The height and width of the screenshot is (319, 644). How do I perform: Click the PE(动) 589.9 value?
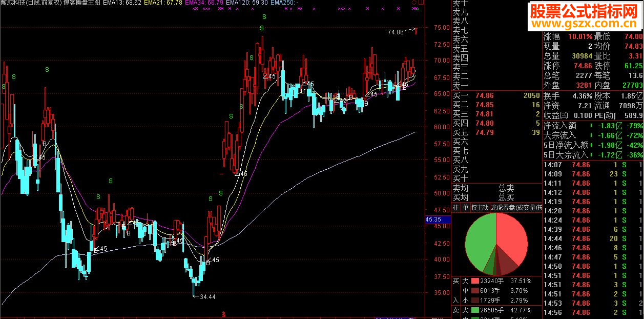pos(633,115)
